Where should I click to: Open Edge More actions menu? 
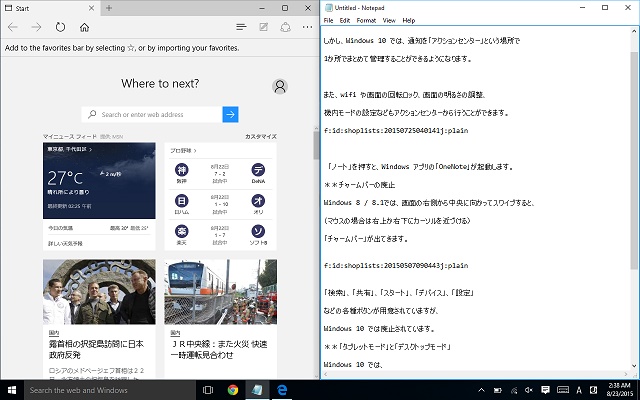click(307, 27)
